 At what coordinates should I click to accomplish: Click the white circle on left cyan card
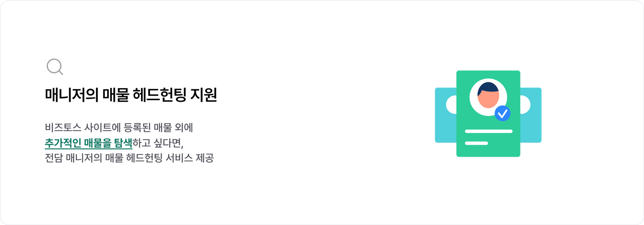(x=451, y=105)
